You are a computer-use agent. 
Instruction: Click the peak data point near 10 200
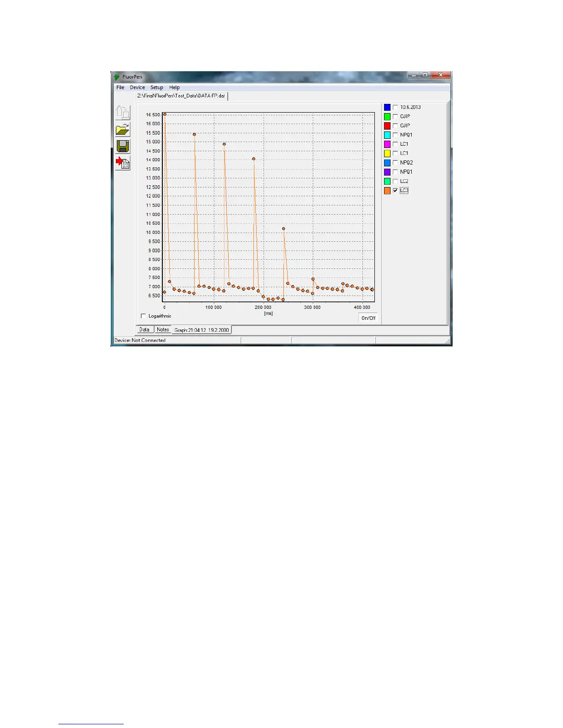283,228
